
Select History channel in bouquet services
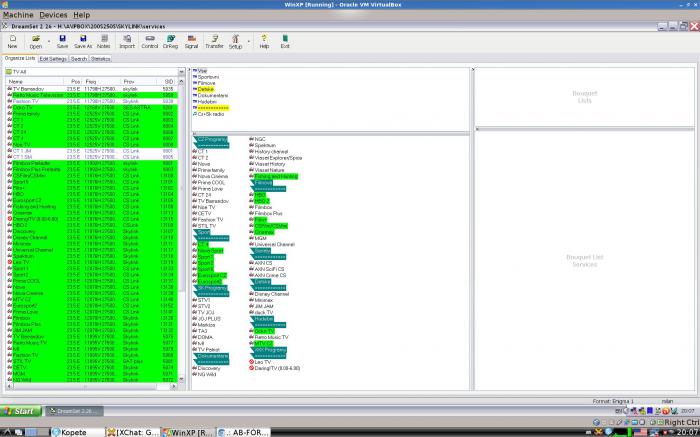coord(271,152)
